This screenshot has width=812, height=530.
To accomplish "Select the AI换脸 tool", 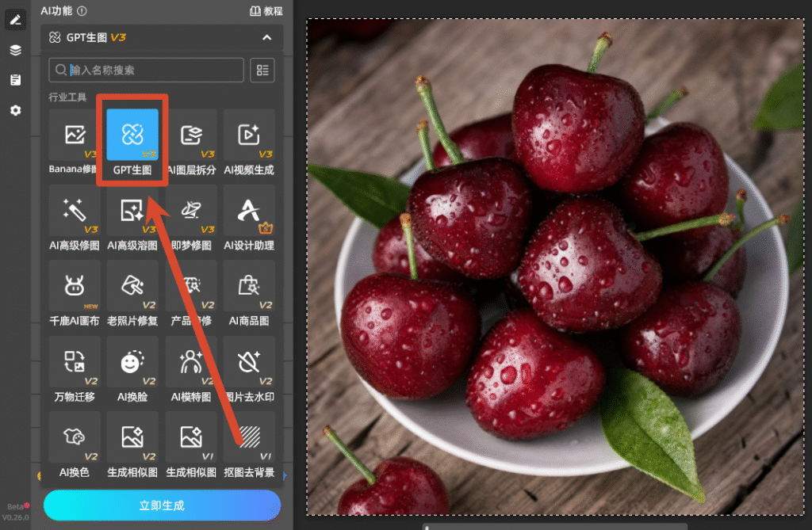I will [x=132, y=370].
